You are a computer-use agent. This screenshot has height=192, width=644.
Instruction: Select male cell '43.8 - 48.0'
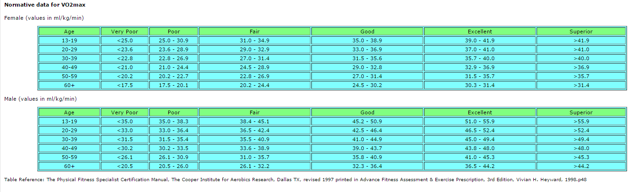[x=480, y=148]
